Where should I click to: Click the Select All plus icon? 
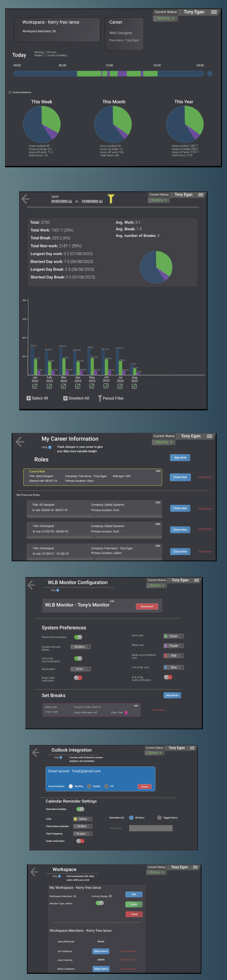coord(29,398)
